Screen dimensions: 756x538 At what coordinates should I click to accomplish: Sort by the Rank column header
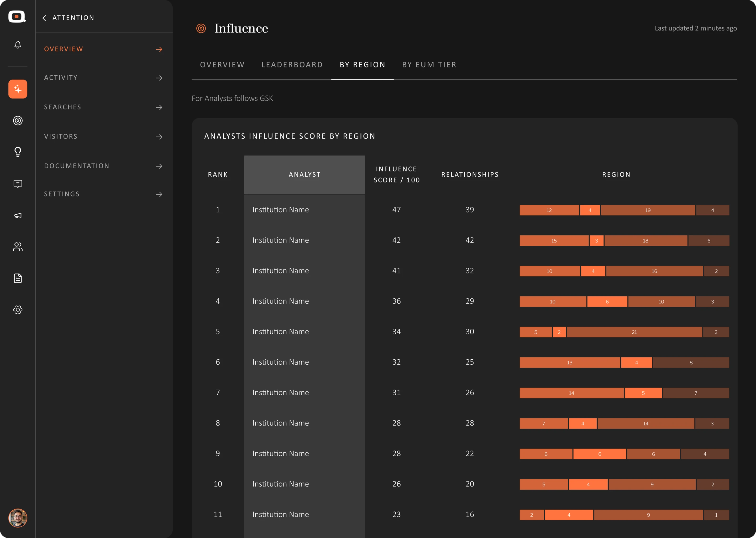tap(218, 175)
